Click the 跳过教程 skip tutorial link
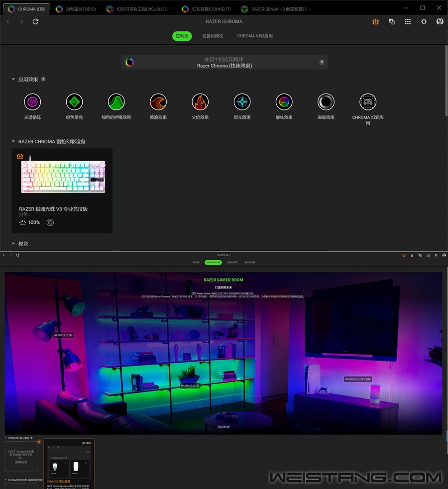The height and width of the screenshot is (489, 448). [x=87, y=443]
